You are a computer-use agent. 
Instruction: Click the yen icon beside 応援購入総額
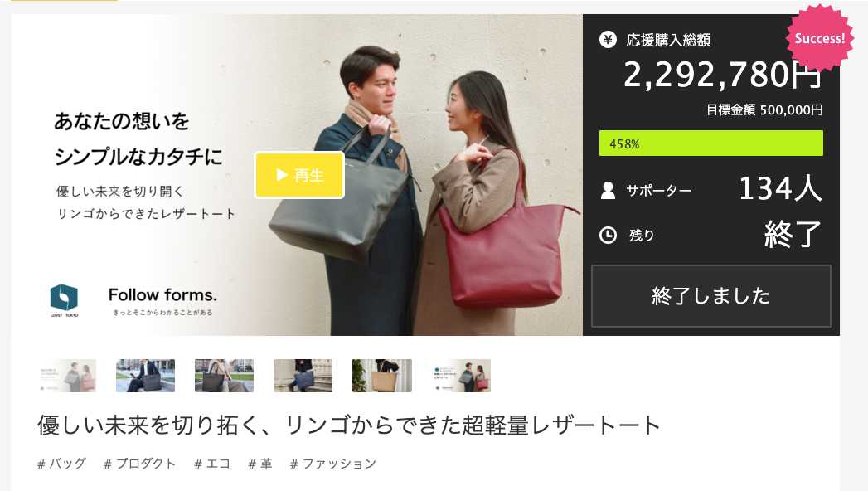(608, 40)
